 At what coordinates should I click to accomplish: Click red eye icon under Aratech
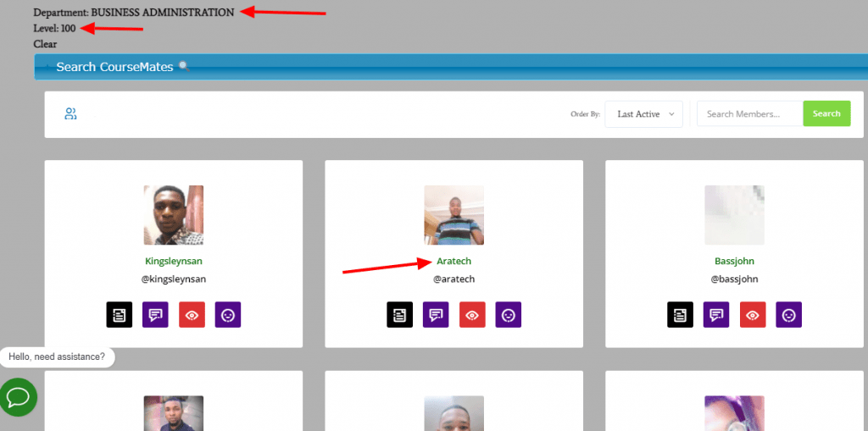[472, 315]
